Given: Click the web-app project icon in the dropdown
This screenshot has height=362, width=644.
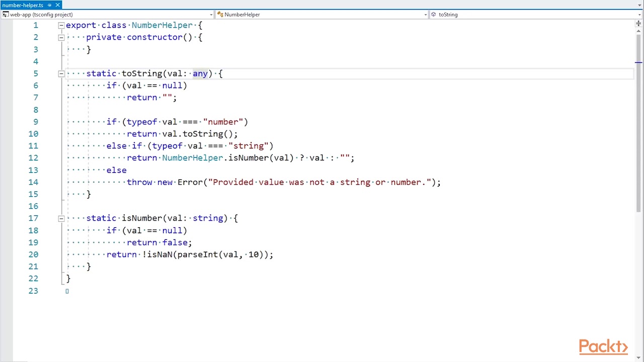Looking at the screenshot, I should (6, 15).
